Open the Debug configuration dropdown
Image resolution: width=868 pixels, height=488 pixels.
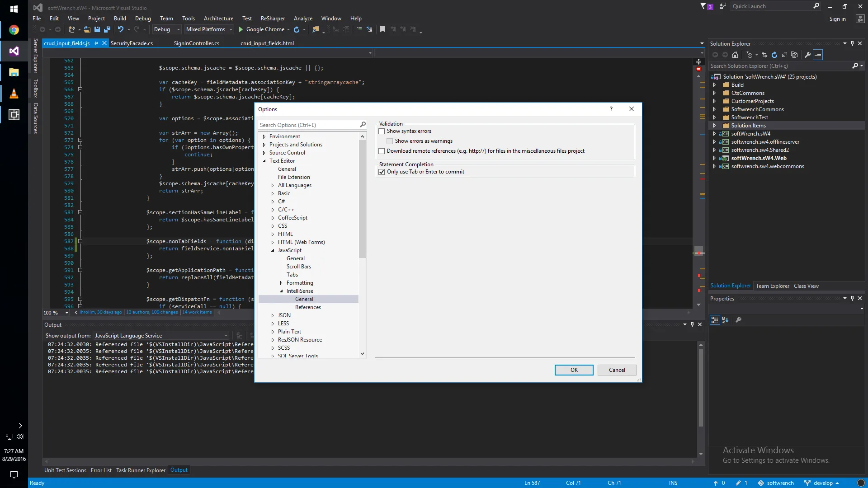[166, 29]
